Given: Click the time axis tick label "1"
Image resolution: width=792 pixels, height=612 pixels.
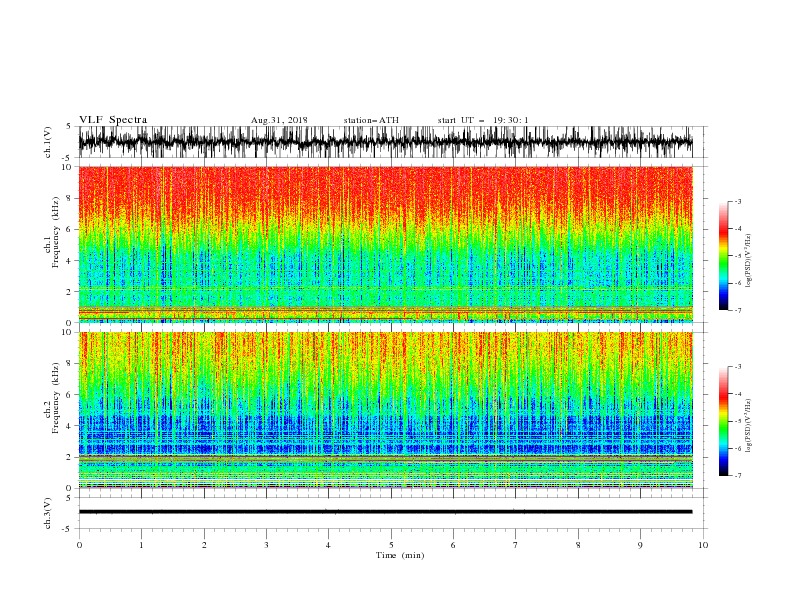Looking at the screenshot, I should coord(141,545).
